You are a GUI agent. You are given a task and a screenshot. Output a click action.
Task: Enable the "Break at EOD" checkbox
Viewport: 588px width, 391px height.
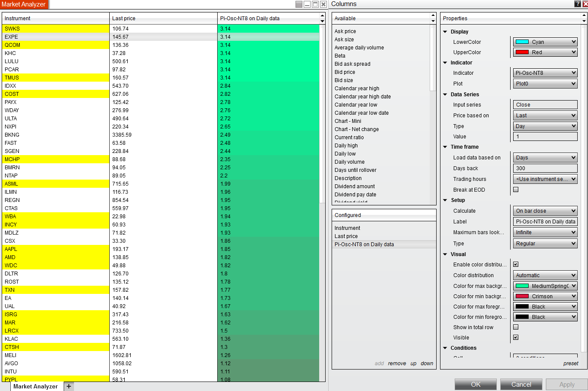click(515, 189)
